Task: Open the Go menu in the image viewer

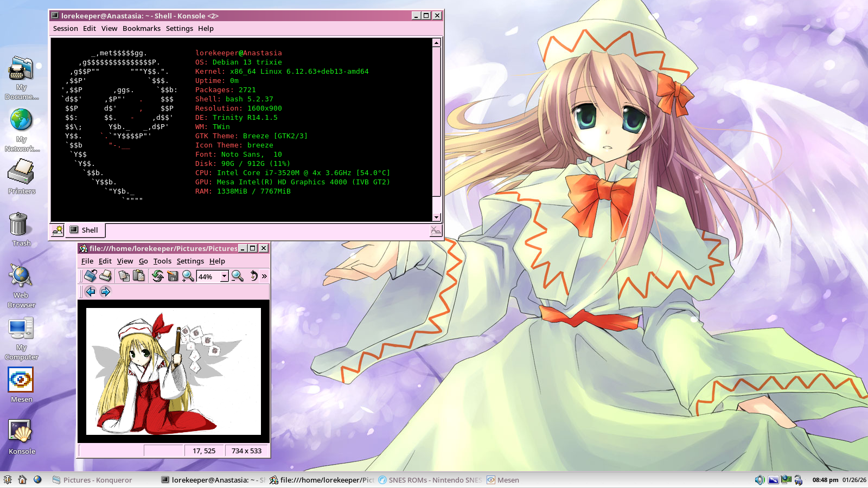Action: click(143, 261)
